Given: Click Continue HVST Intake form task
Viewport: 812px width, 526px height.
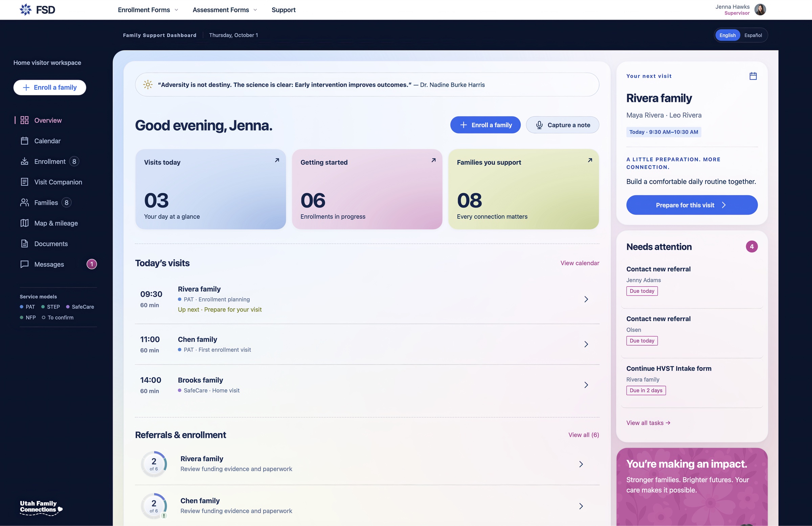Looking at the screenshot, I should coord(692,382).
